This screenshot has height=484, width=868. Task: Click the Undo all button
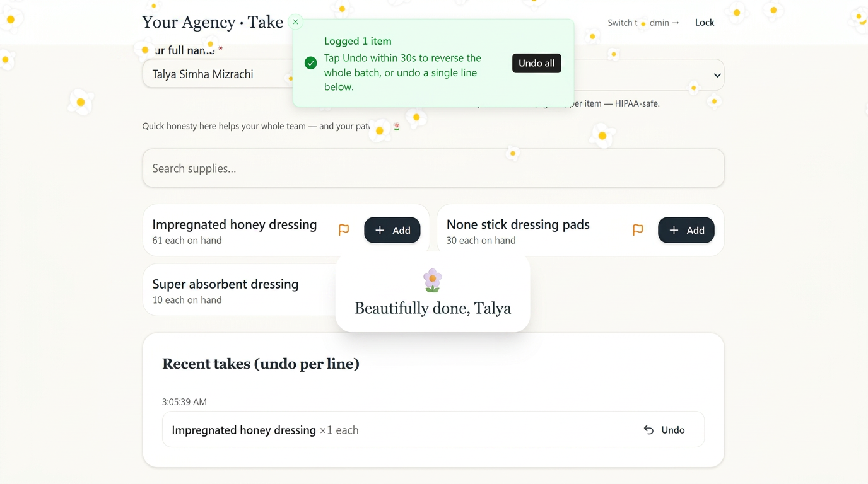tap(536, 63)
